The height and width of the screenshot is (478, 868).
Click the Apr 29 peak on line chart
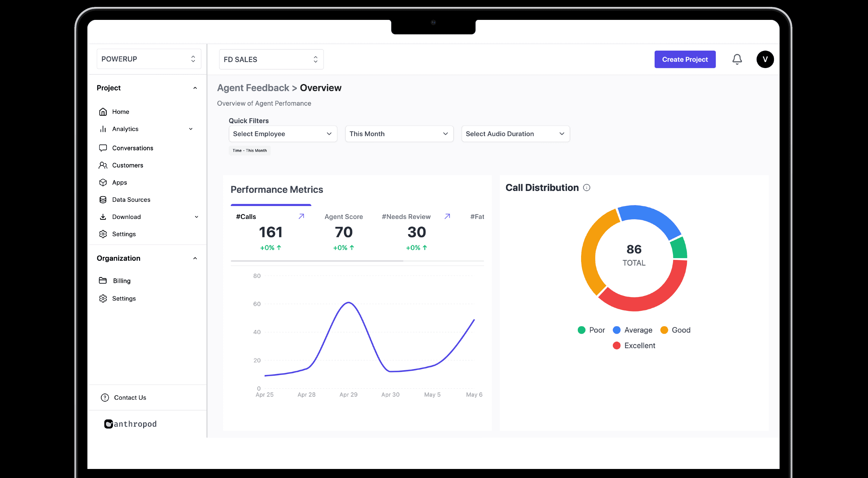tap(349, 302)
